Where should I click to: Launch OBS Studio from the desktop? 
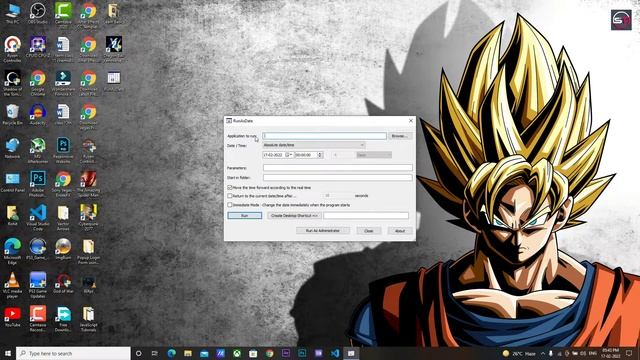click(x=38, y=13)
